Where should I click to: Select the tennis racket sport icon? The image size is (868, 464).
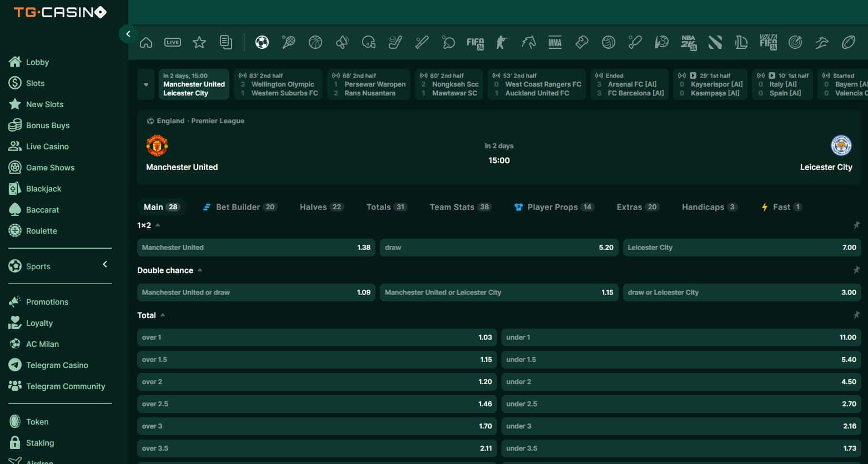(x=289, y=42)
